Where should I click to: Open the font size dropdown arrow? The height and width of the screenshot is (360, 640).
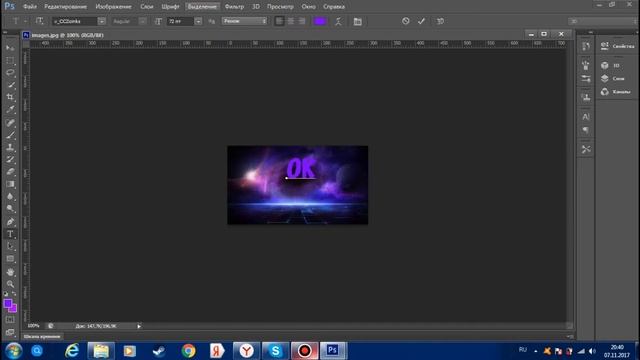click(198, 21)
